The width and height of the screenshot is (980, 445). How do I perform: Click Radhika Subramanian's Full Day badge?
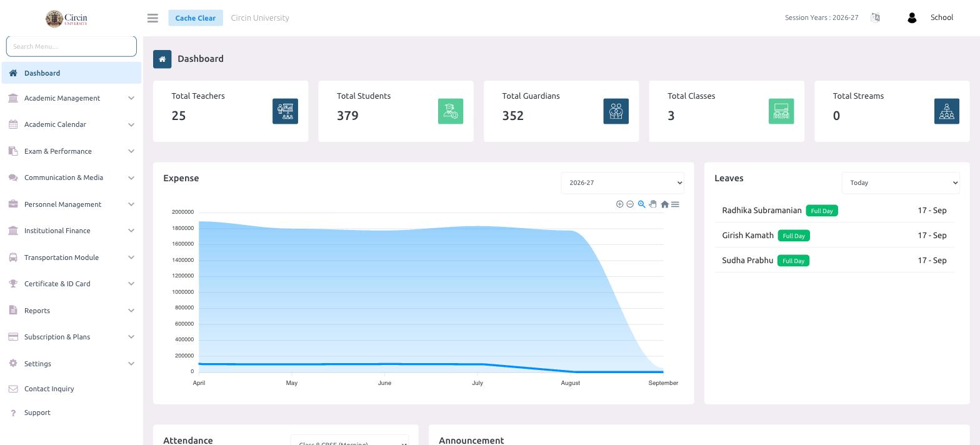(822, 211)
